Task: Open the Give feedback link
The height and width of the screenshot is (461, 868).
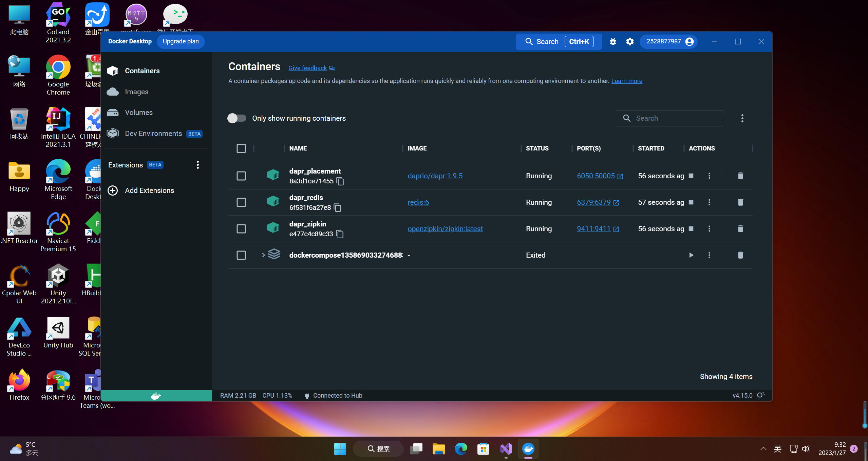Action: coord(307,68)
